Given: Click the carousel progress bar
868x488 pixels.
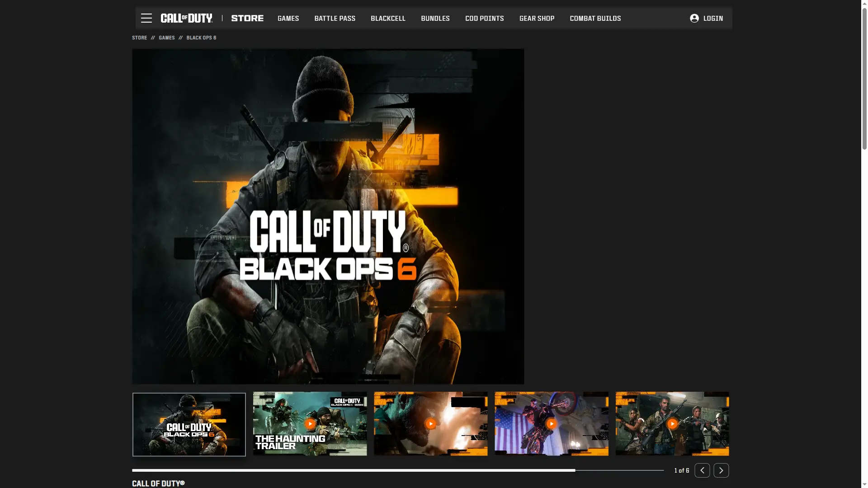Looking at the screenshot, I should (x=398, y=470).
